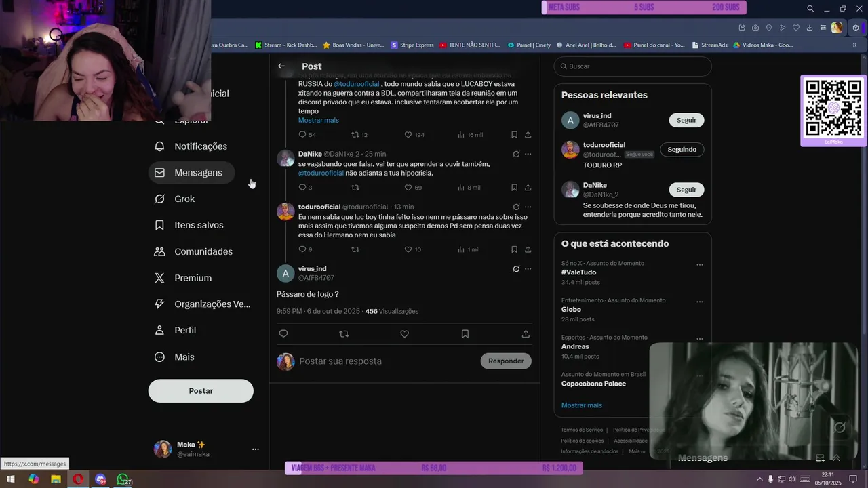
Task: Open Windows Start menu
Action: (x=11, y=480)
